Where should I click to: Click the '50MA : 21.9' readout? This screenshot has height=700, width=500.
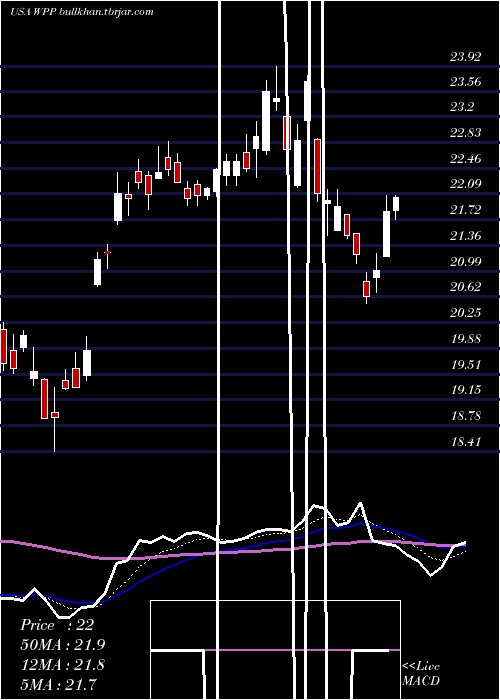pos(62,645)
